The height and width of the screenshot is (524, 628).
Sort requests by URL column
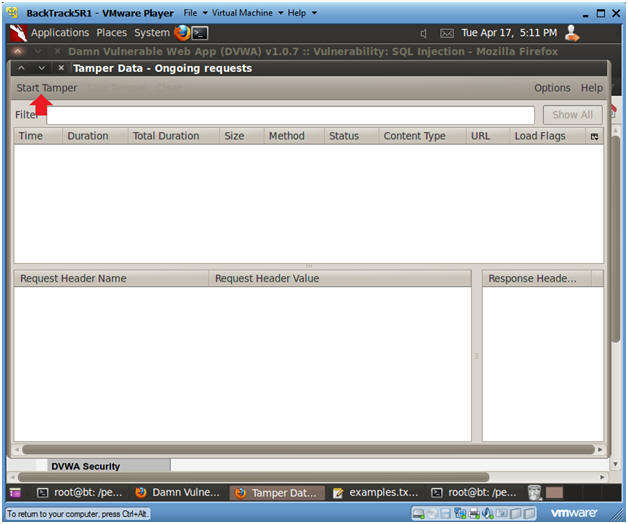(487, 136)
